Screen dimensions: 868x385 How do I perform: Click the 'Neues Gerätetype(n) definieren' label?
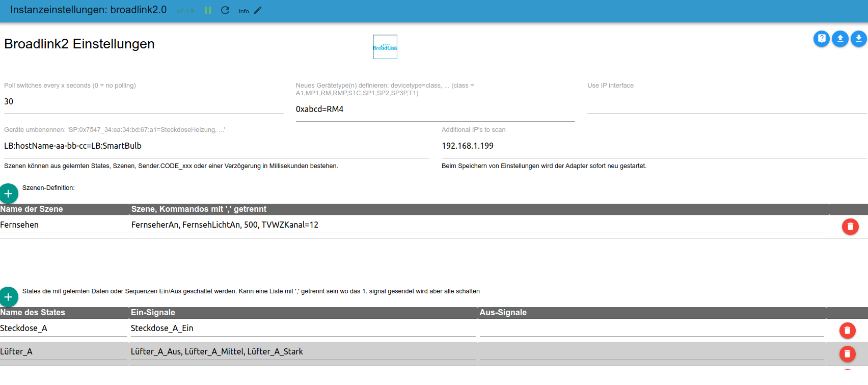[385, 89]
